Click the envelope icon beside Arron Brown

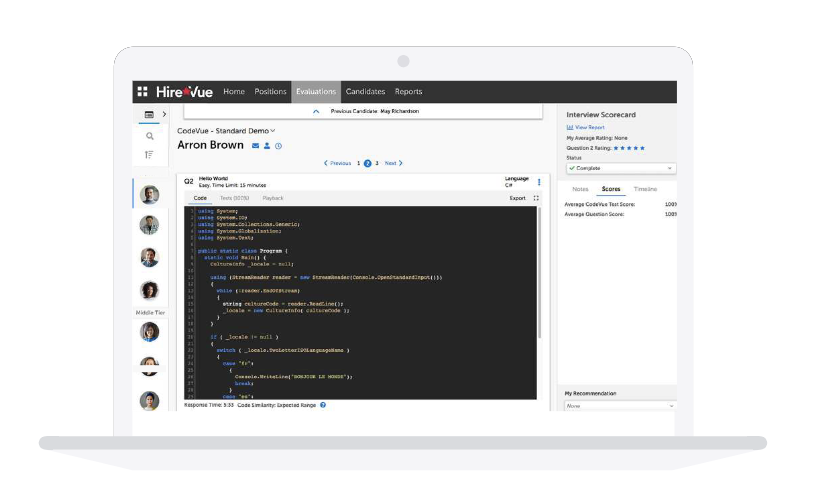click(255, 146)
